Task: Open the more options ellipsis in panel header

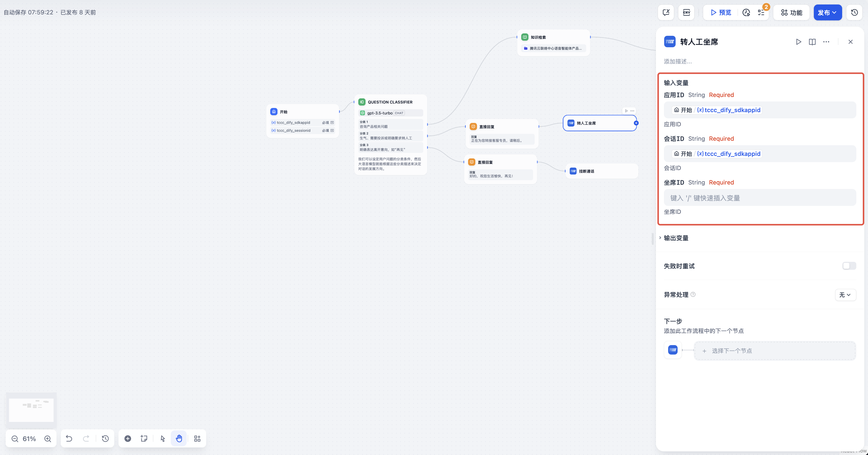Action: point(826,42)
